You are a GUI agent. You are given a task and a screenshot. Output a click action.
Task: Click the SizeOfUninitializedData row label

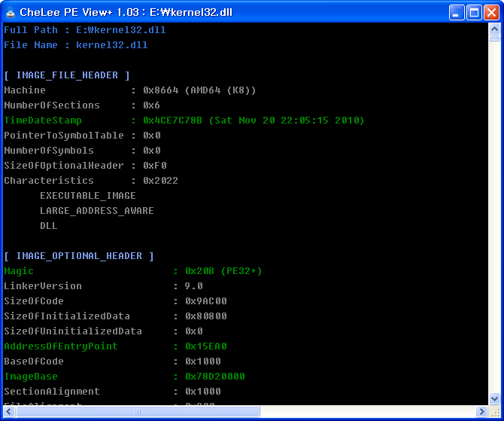pyautogui.click(x=73, y=331)
